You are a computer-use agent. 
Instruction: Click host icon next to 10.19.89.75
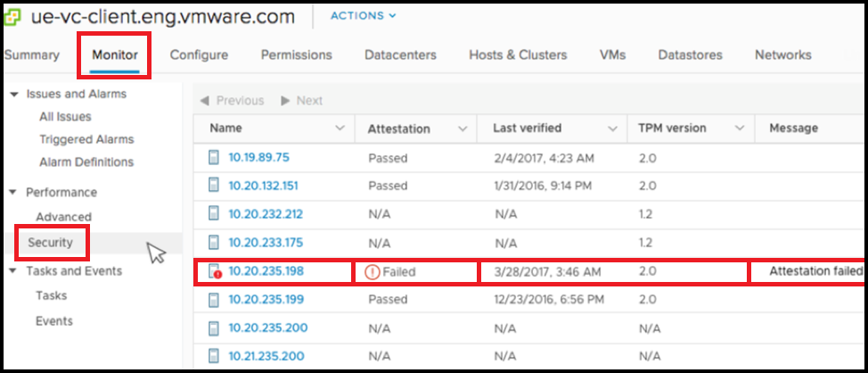coord(213,158)
